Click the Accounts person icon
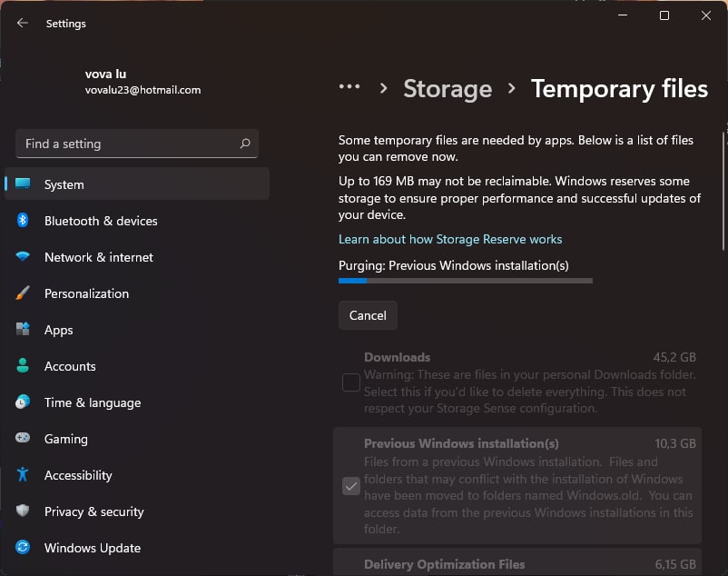 [x=23, y=365]
